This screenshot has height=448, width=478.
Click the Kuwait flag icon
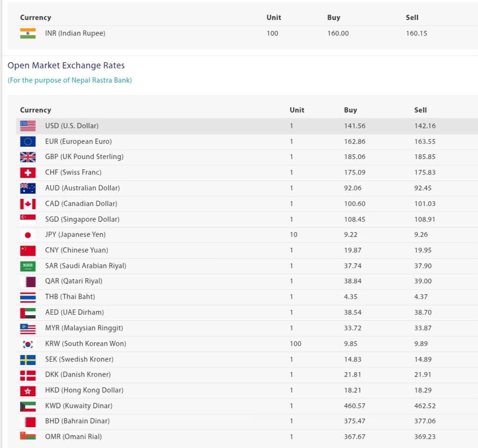pyautogui.click(x=28, y=406)
